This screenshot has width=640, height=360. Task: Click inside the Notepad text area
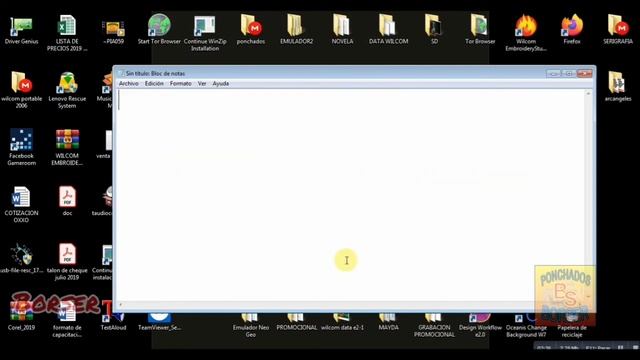pyautogui.click(x=351, y=195)
